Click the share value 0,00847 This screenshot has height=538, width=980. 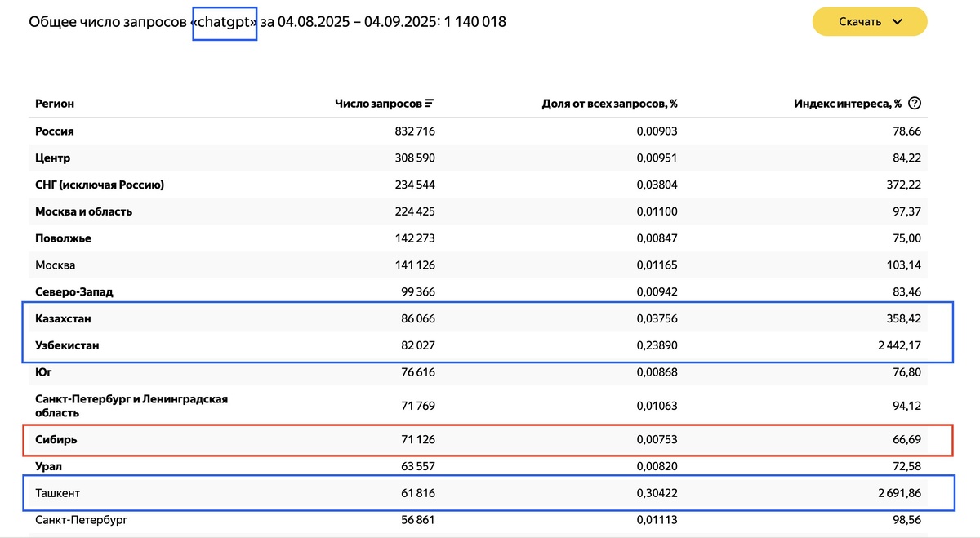(x=657, y=238)
